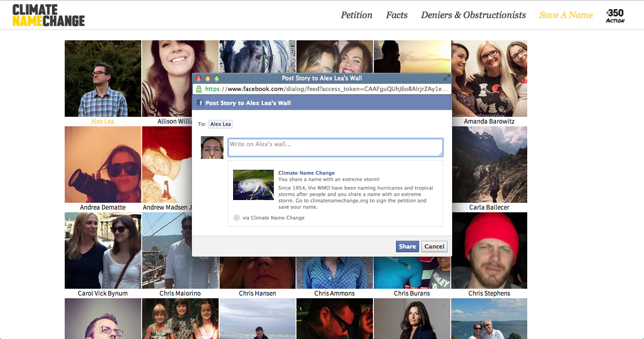
Task: Click the gear app icon beside via Climate Name Change
Action: click(x=236, y=218)
